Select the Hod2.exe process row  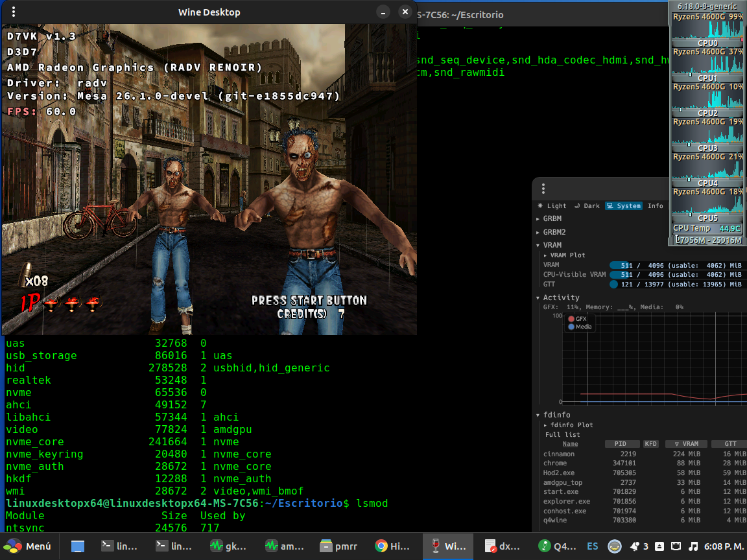[x=644, y=473]
